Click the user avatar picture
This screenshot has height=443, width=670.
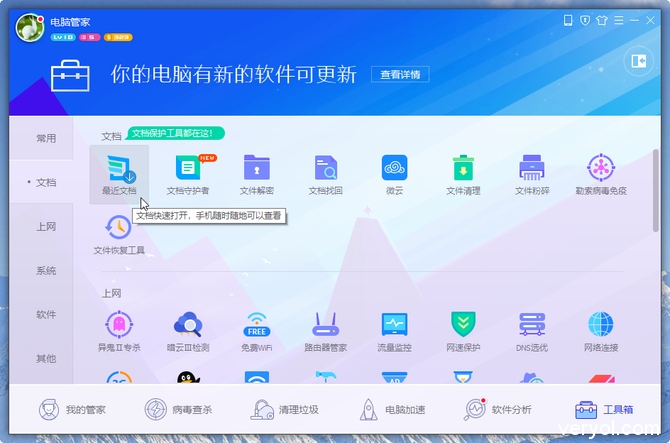[x=30, y=28]
